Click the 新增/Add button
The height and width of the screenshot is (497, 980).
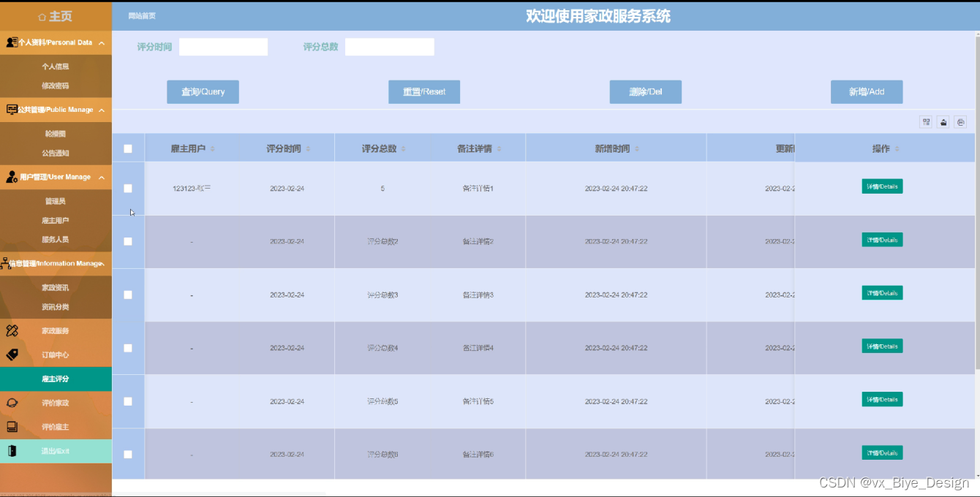tap(867, 92)
